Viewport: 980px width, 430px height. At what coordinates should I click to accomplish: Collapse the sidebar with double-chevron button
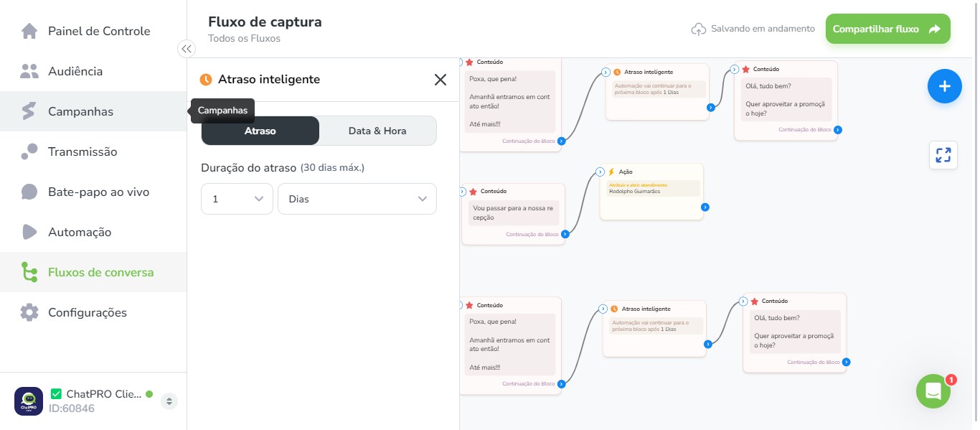pyautogui.click(x=187, y=49)
